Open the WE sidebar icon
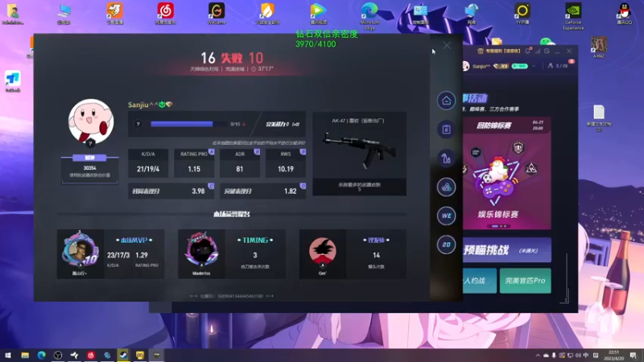This screenshot has width=644, height=362. 446,216
